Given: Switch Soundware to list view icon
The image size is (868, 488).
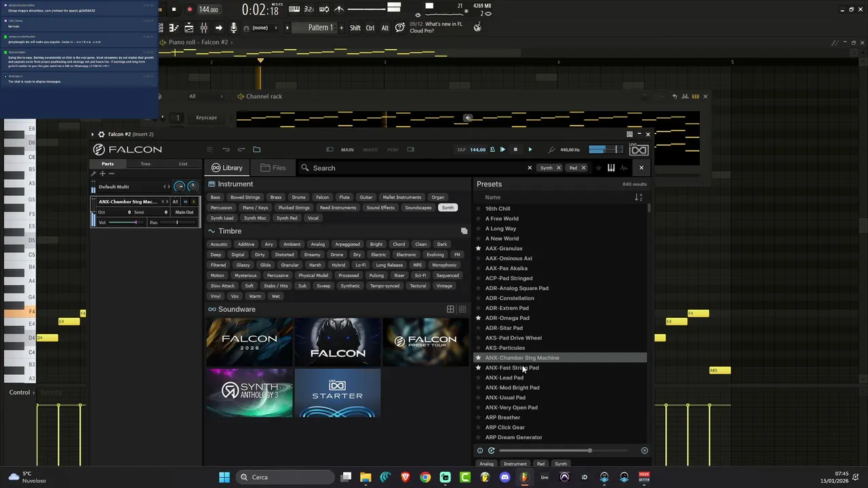Looking at the screenshot, I should [x=462, y=309].
